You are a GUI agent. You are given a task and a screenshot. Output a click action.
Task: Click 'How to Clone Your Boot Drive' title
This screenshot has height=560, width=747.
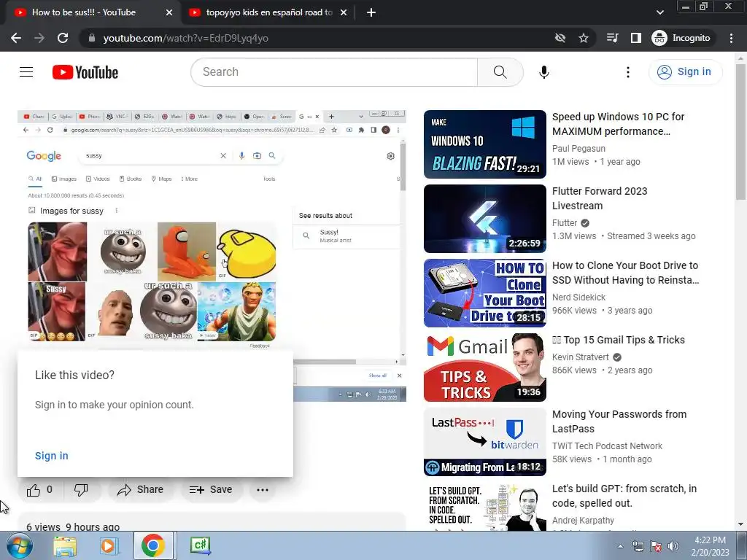[625, 273]
